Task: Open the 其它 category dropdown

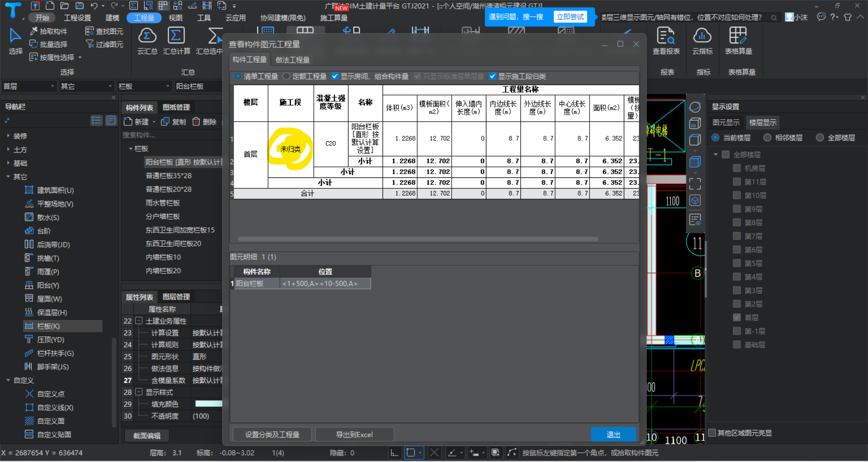Action: click(x=86, y=86)
